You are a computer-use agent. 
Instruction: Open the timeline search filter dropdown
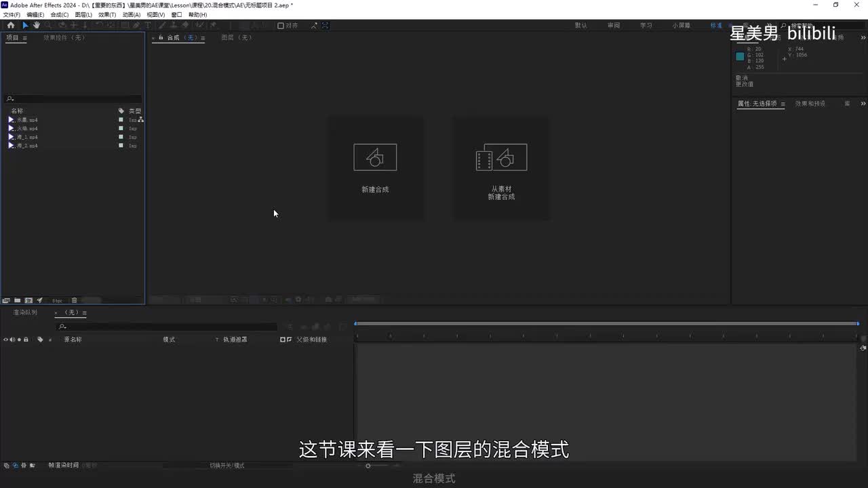tap(62, 327)
